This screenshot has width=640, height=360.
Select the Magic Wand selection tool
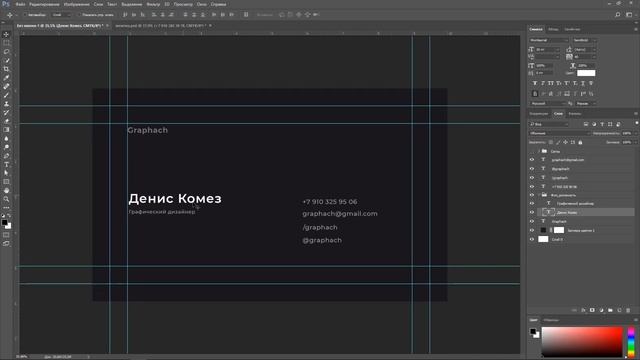pyautogui.click(x=6, y=60)
